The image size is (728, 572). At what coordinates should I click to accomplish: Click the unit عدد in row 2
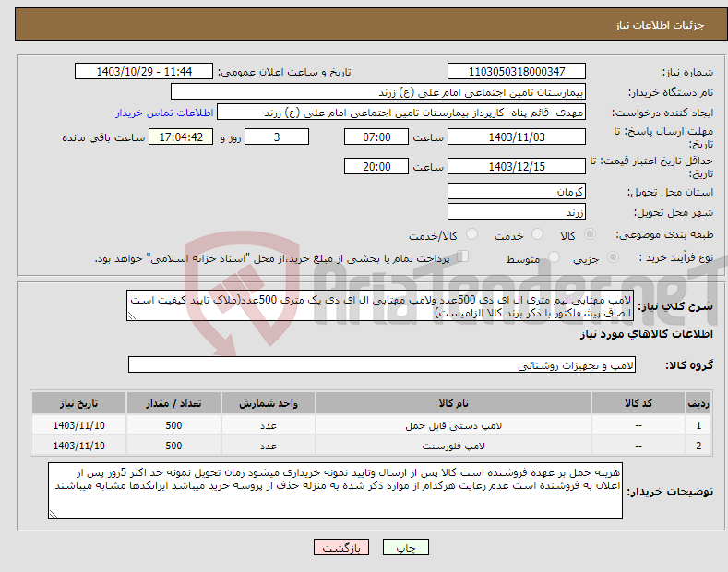click(269, 446)
